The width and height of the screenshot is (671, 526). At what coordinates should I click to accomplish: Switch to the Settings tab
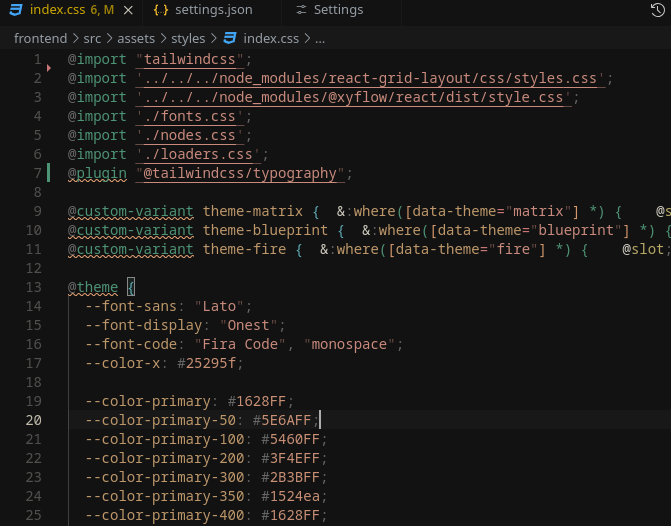coord(338,10)
